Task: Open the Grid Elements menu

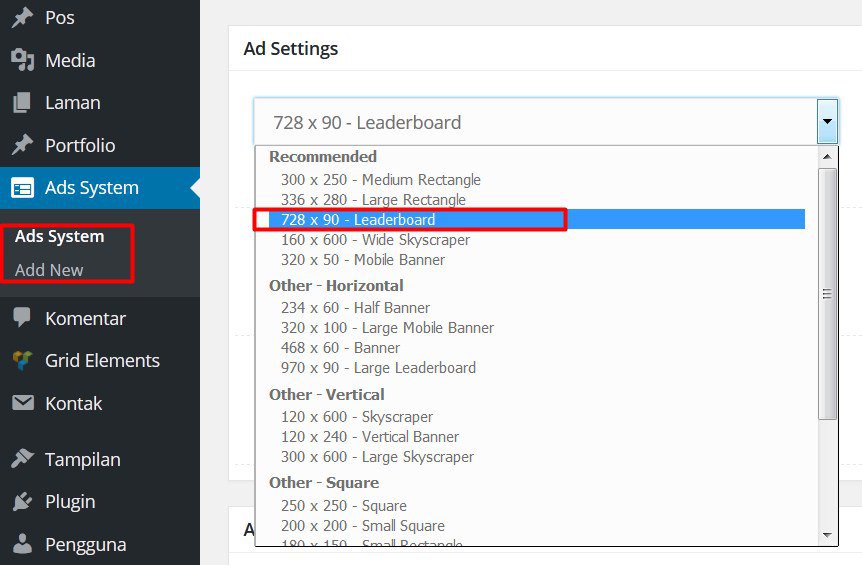Action: tap(100, 361)
